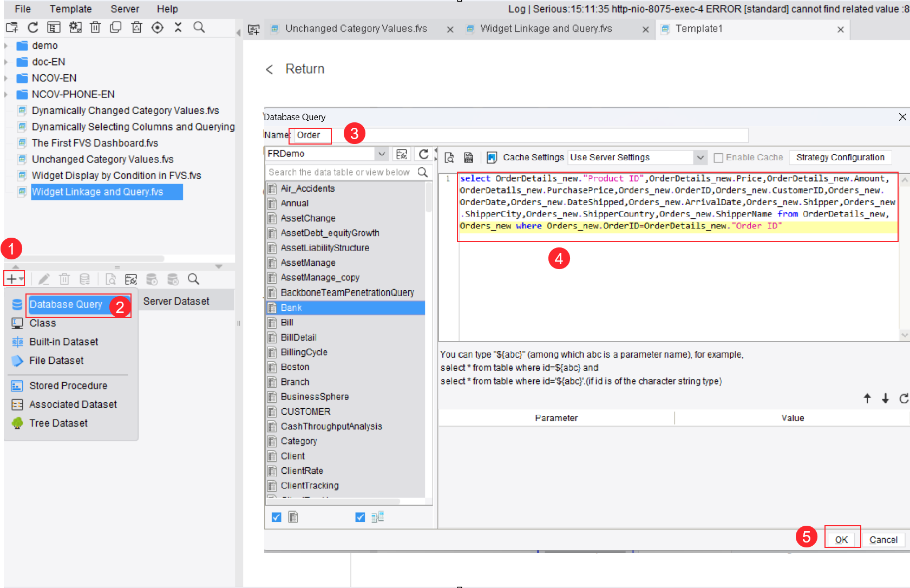The height and width of the screenshot is (588, 910).
Task: Click the search icon in the file tree toolbar
Action: (x=199, y=28)
